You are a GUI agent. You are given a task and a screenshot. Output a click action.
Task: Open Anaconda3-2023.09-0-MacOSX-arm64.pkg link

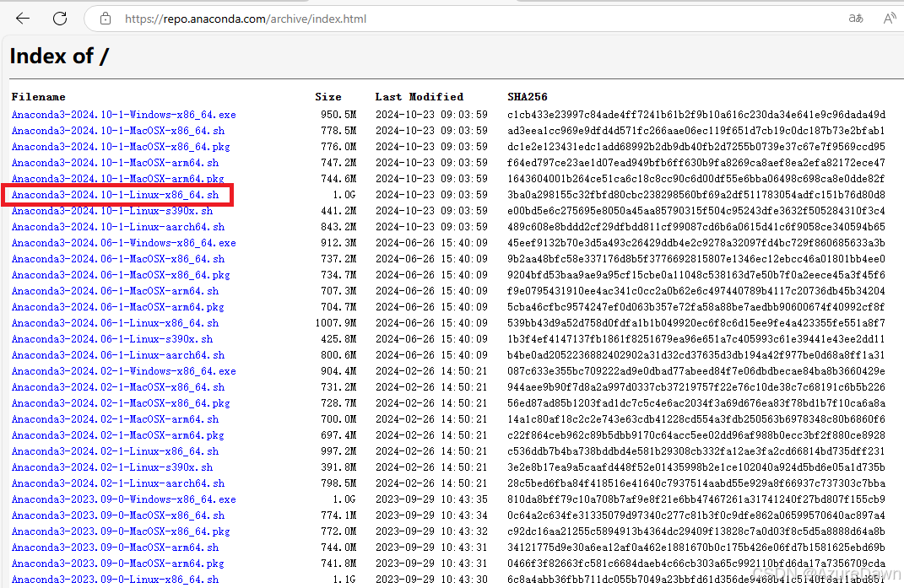point(117,564)
